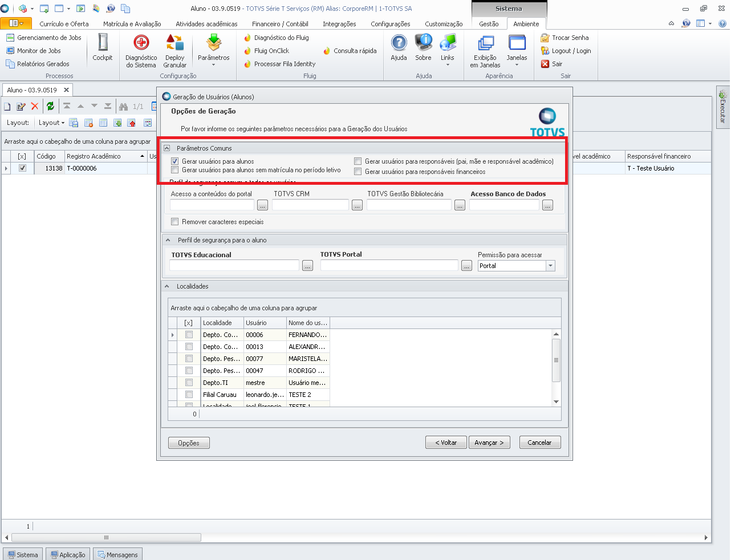Open the orange application menu button

click(x=16, y=23)
